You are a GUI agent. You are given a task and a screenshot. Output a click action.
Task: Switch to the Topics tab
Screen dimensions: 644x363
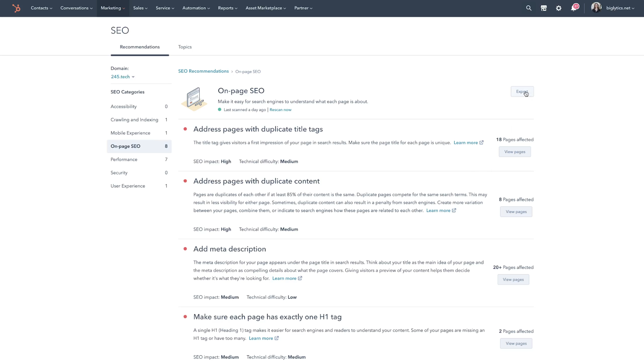[185, 47]
